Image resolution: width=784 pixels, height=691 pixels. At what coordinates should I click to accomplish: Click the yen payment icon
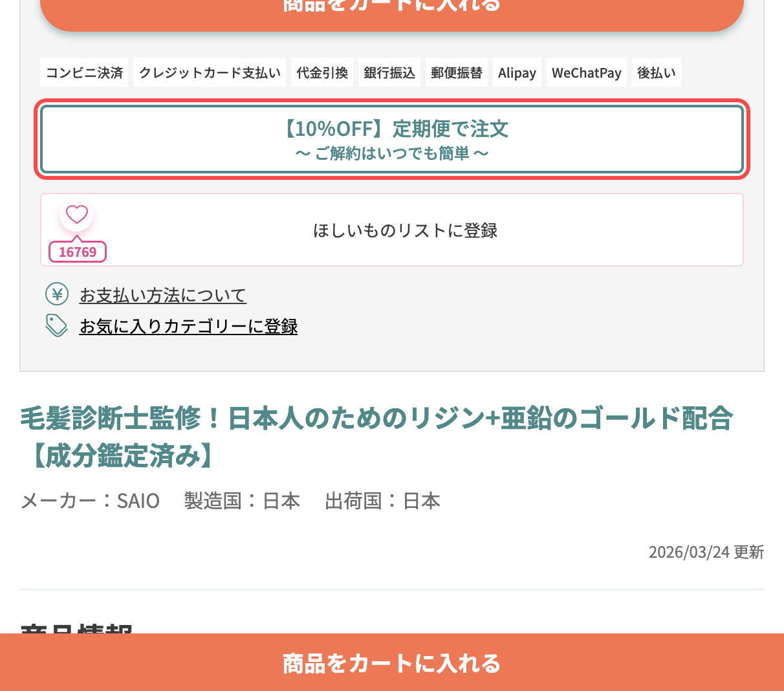pos(57,294)
